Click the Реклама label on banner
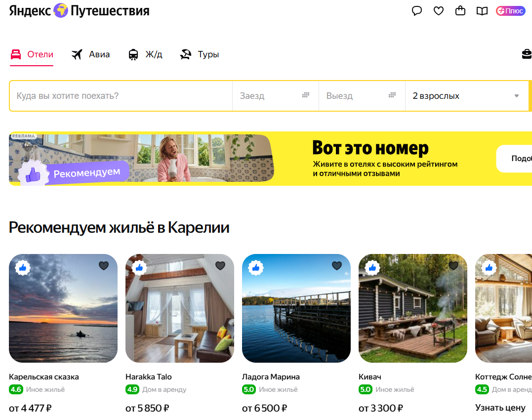This screenshot has height=420, width=532. (23, 136)
